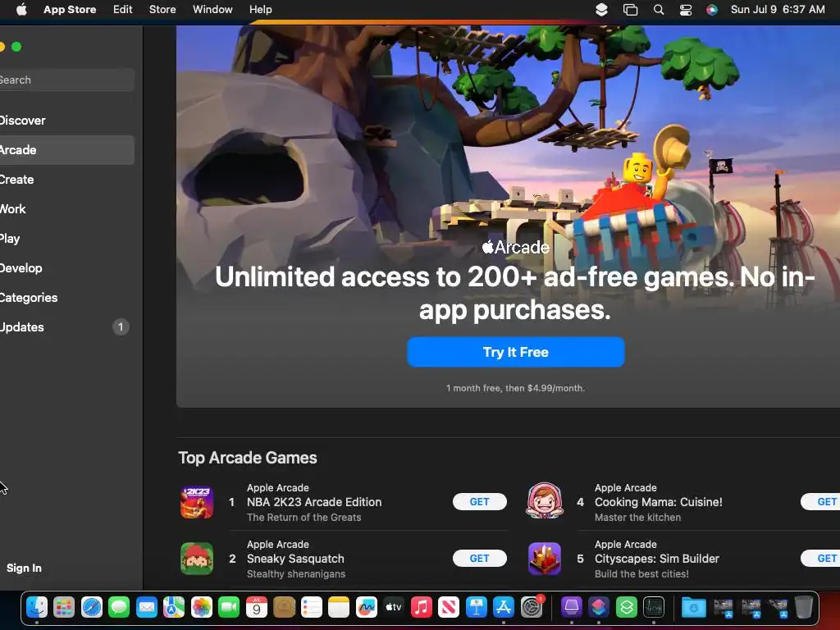The height and width of the screenshot is (630, 840).
Task: Click the date and time in menu bar
Action: [778, 10]
